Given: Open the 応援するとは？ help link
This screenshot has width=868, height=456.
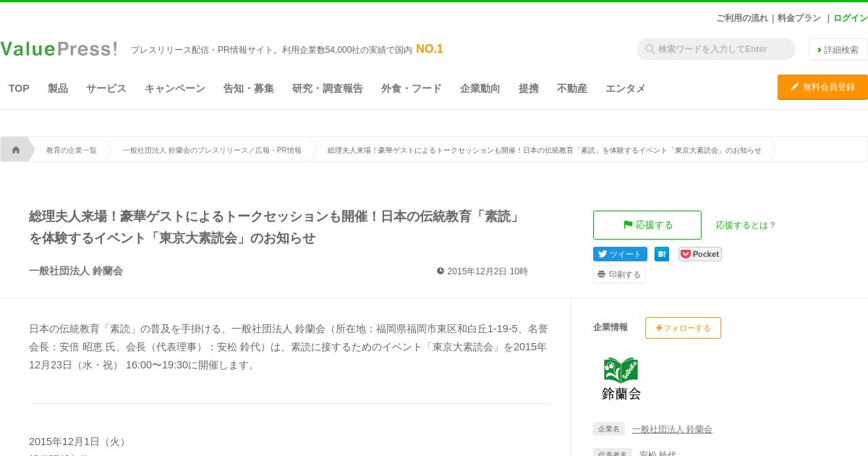Looking at the screenshot, I should 746,225.
